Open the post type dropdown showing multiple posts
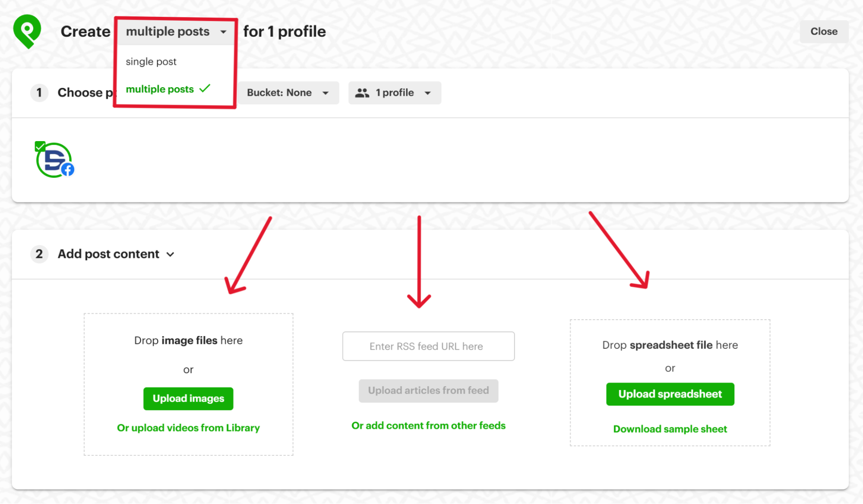 click(x=175, y=31)
